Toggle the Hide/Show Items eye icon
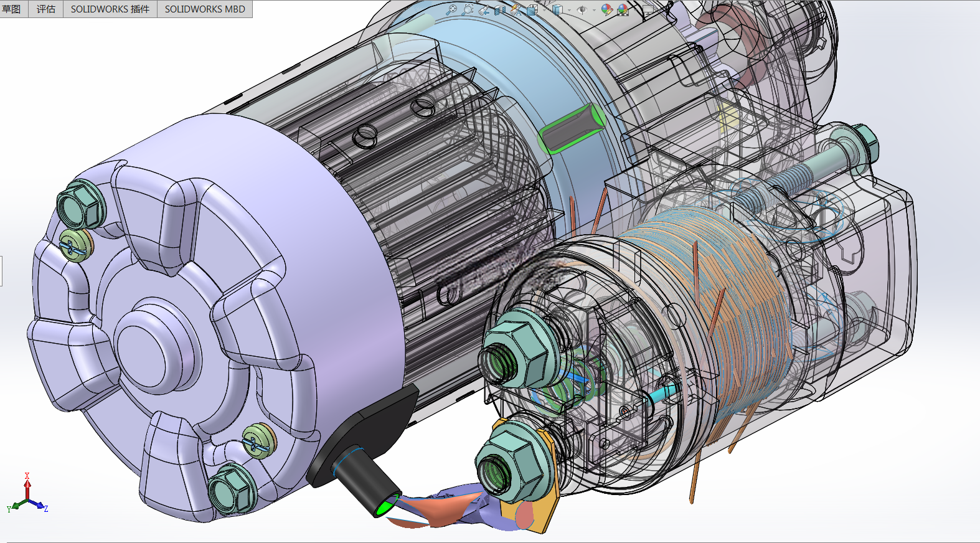 582,10
